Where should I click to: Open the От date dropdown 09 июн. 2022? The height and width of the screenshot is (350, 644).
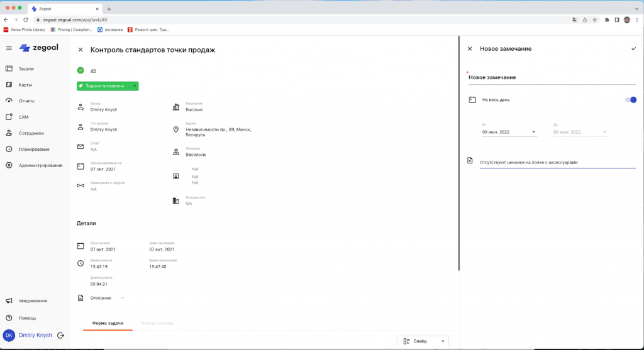[x=509, y=133]
